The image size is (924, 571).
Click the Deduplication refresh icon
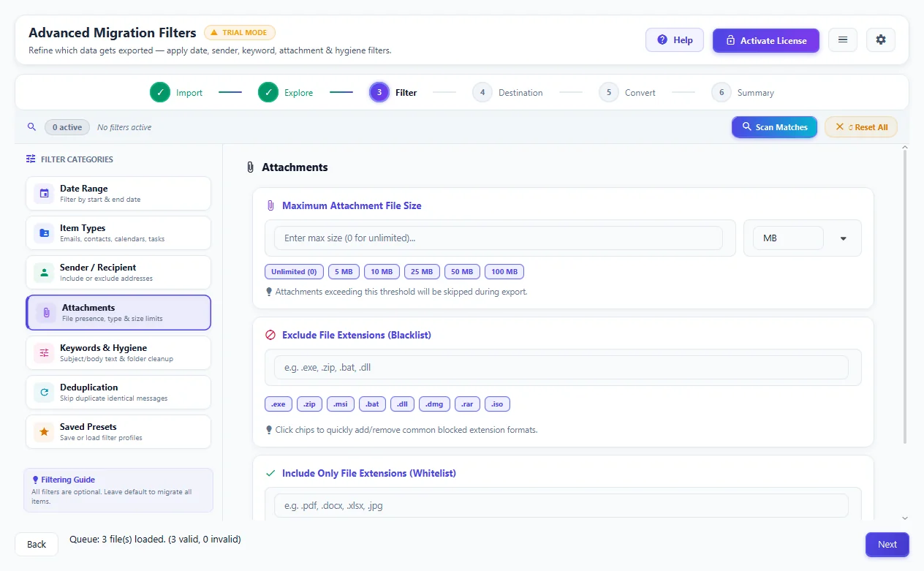tap(44, 393)
